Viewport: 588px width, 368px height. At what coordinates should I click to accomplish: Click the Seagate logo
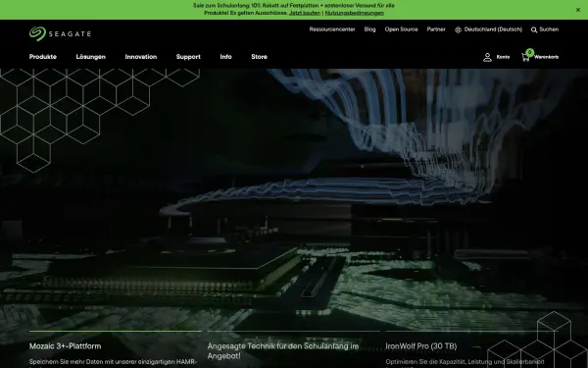(60, 33)
